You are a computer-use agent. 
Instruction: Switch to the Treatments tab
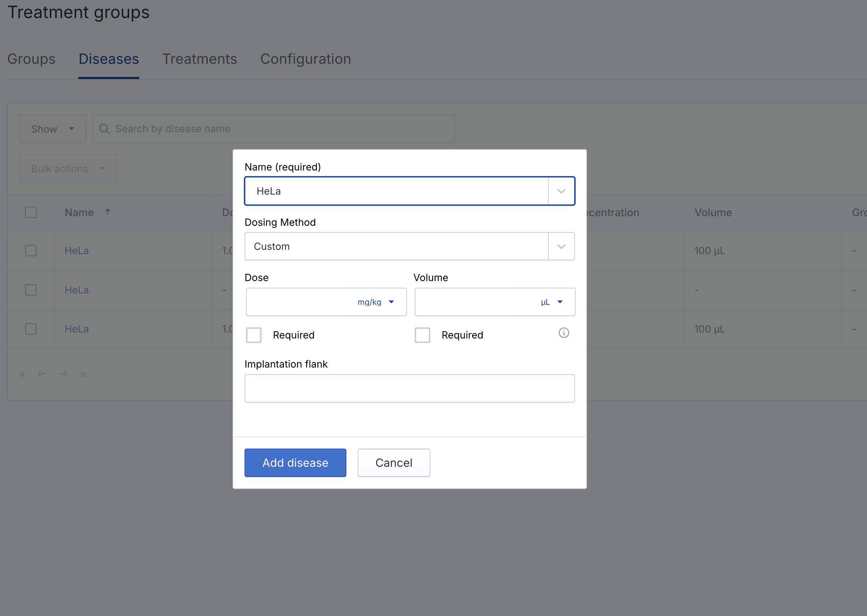200,59
